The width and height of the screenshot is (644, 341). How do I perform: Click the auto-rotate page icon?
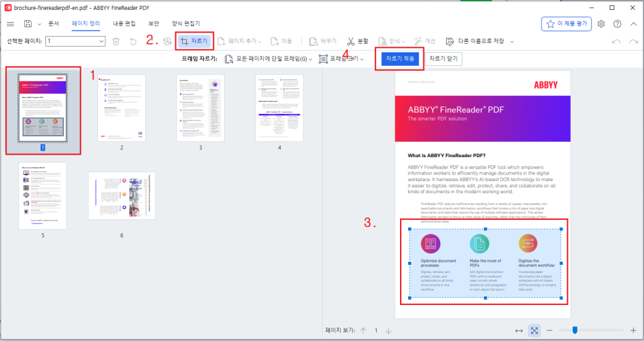point(167,41)
